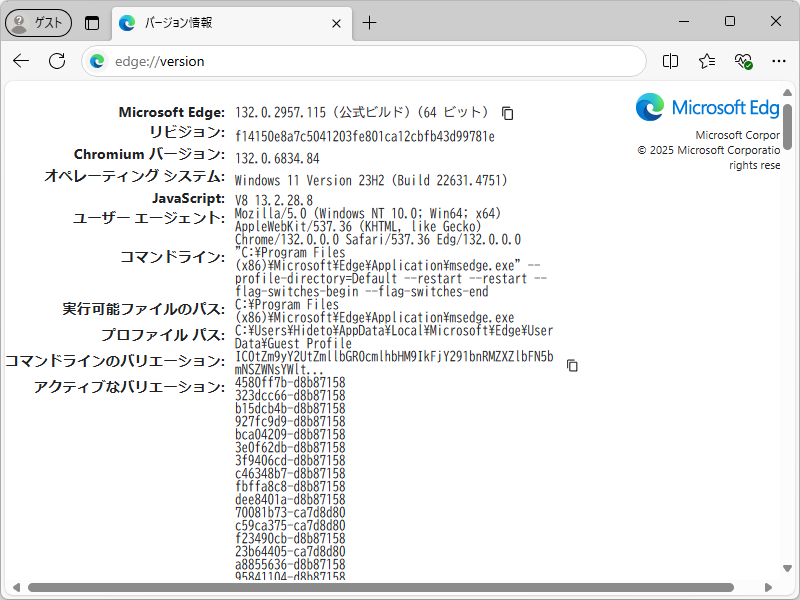Close the バージョン情報 tab
800x600 pixels.
[x=336, y=22]
